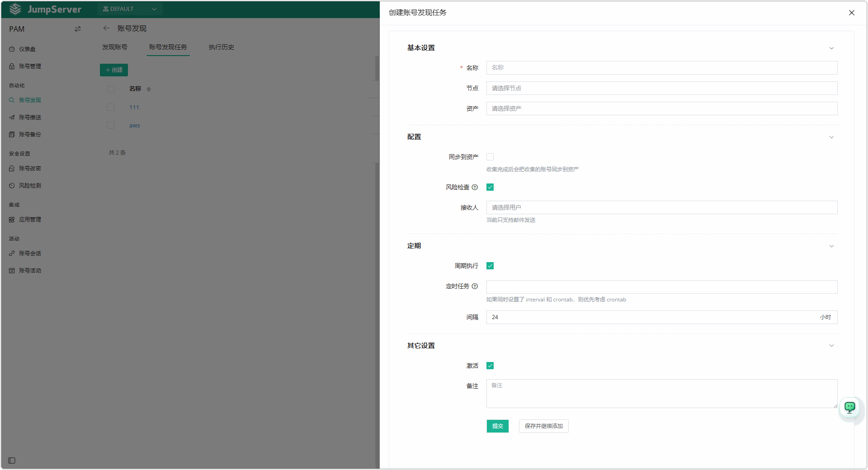Collapse the 基本设置 section
This screenshot has width=868, height=470.
[x=831, y=48]
